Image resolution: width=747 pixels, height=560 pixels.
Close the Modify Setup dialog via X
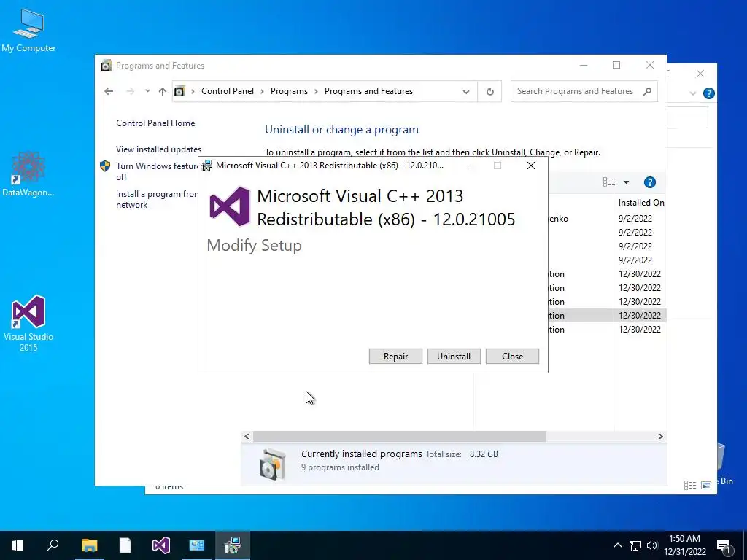[531, 166]
